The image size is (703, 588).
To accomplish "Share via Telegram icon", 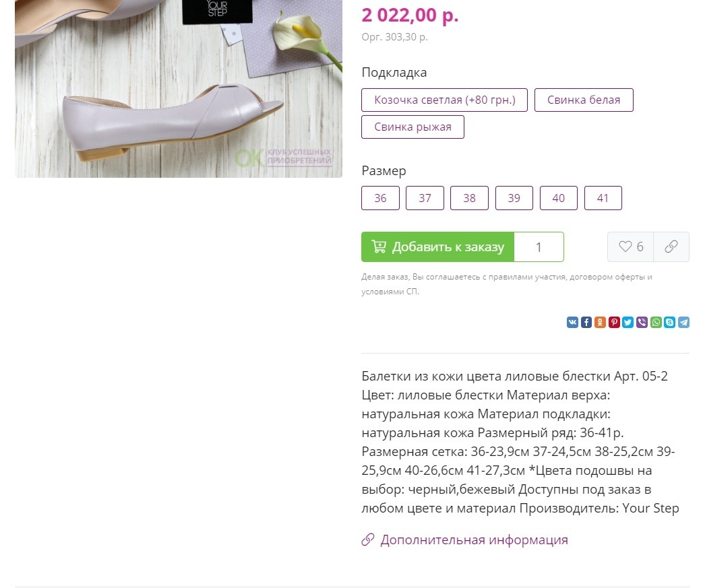I will pyautogui.click(x=683, y=322).
